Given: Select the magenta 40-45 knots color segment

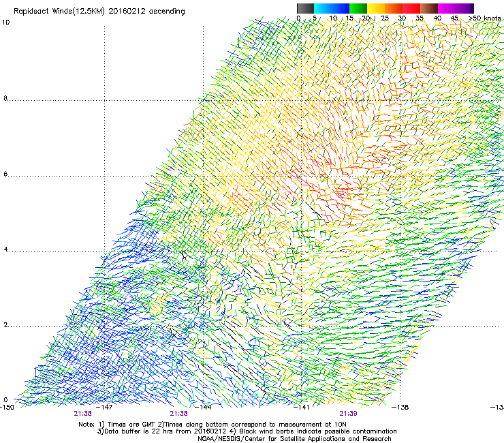Looking at the screenshot, I should point(447,8).
